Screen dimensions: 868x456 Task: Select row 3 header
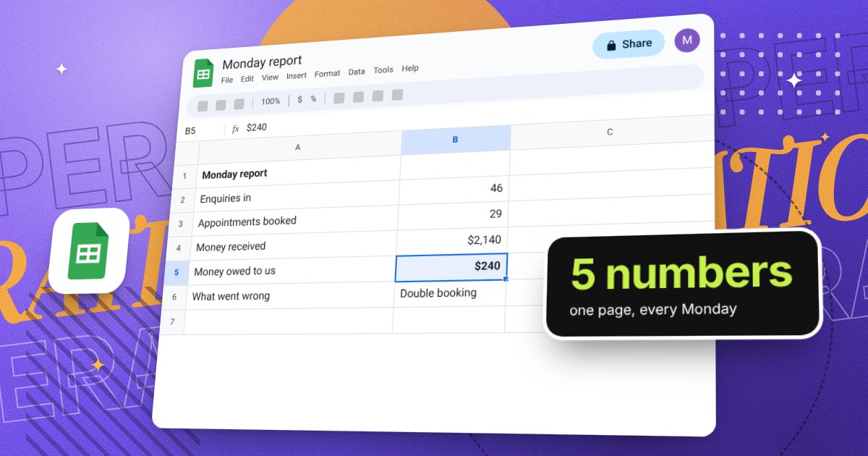tap(181, 225)
